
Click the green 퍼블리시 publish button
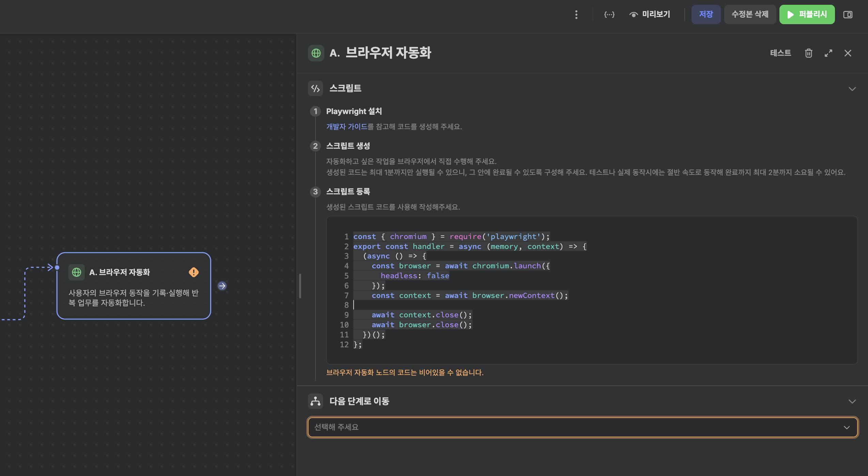[807, 14]
